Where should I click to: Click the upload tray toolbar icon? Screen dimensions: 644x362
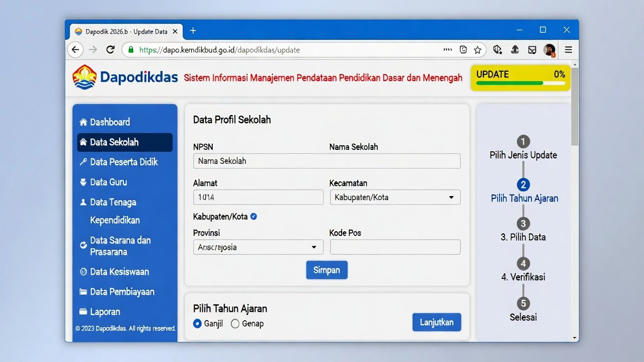pyautogui.click(x=515, y=49)
